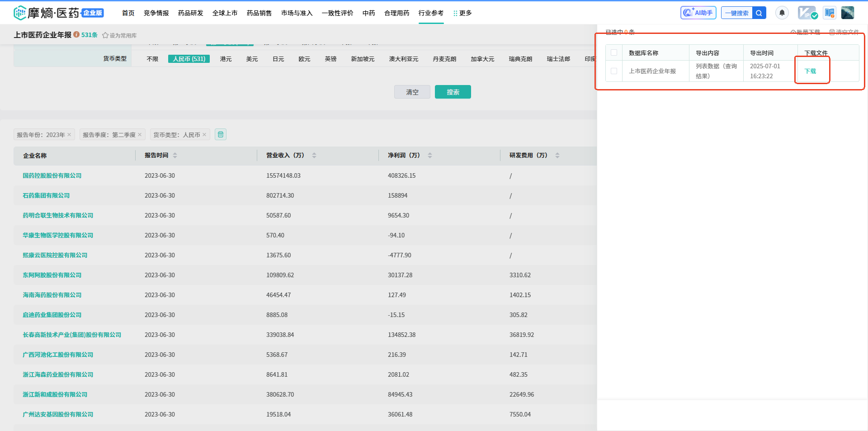Viewport: 868px width, 431px height.
Task: Open the 市场与准入 menu
Action: coord(297,13)
